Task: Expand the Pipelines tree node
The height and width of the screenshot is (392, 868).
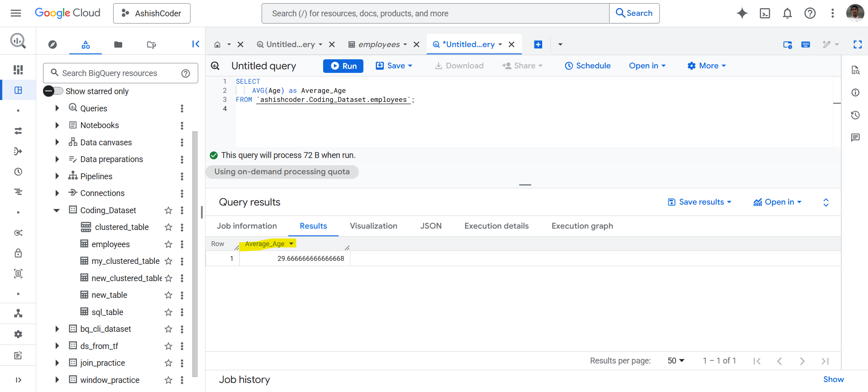Action: 57,176
